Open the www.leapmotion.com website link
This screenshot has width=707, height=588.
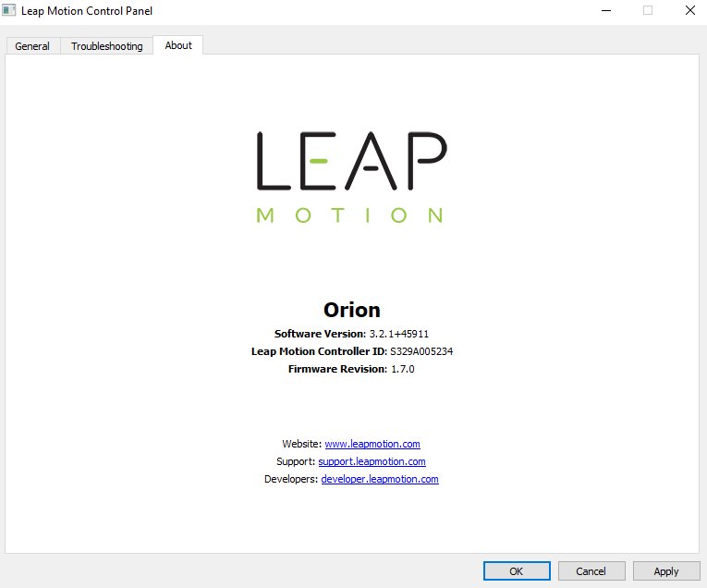(x=372, y=444)
